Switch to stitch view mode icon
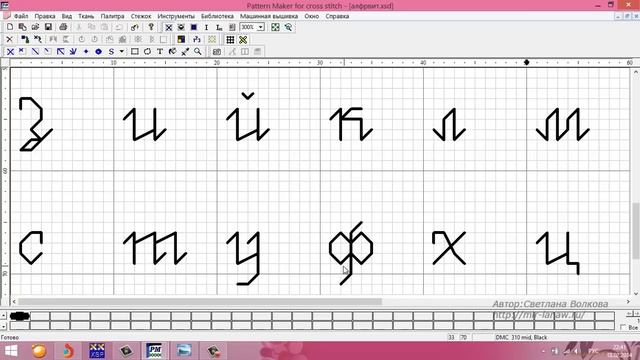Image resolution: width=640 pixels, height=360 pixels. click(169, 27)
